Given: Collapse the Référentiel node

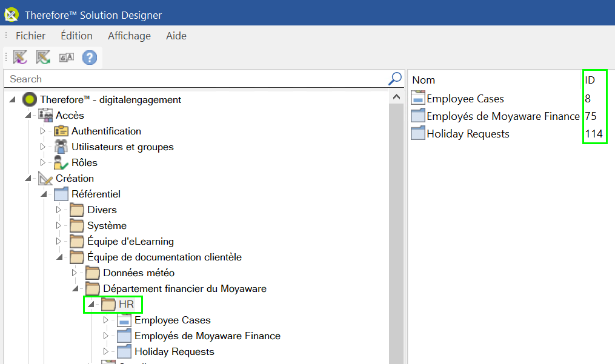Looking at the screenshot, I should click(44, 194).
